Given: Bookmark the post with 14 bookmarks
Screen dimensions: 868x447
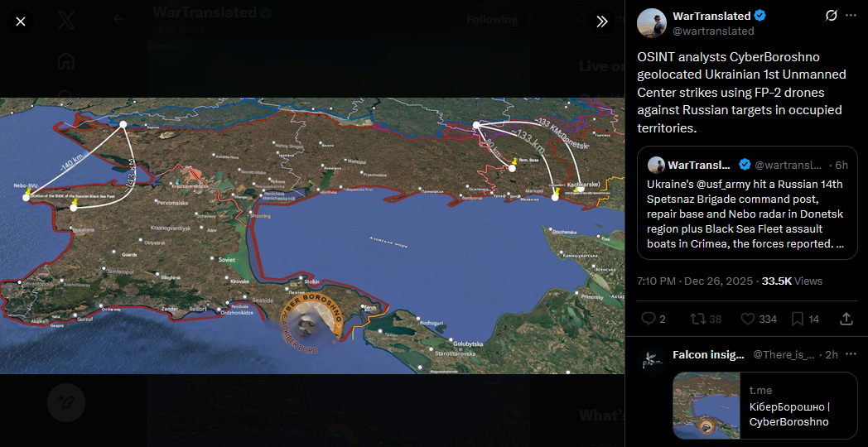Looking at the screenshot, I should click(805, 319).
